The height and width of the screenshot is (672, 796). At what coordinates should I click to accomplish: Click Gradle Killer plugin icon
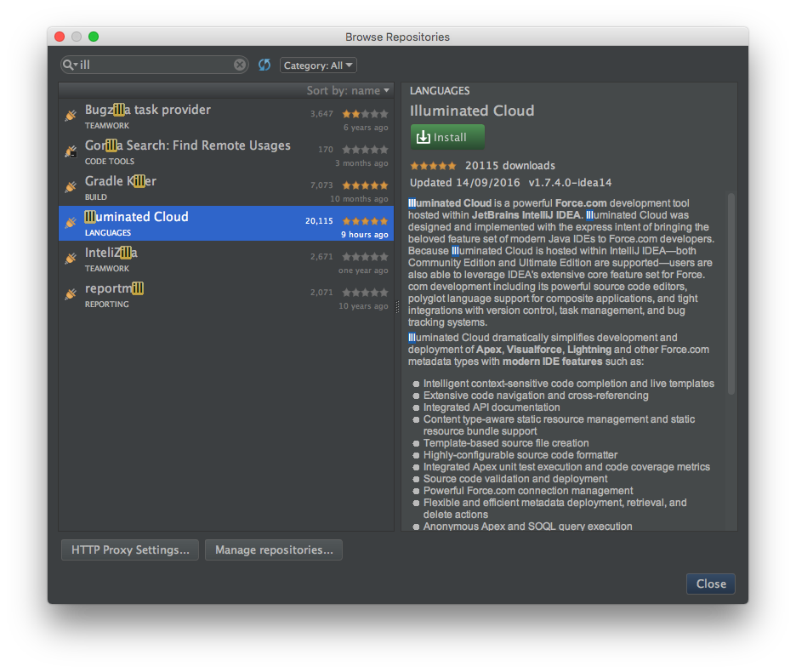coord(71,186)
